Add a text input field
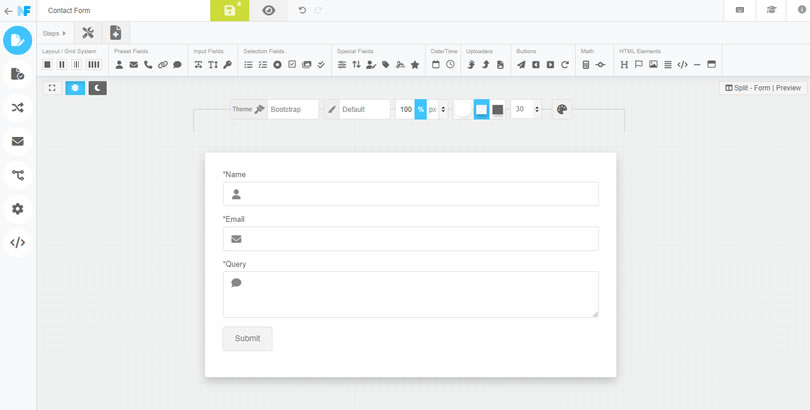 (198, 65)
